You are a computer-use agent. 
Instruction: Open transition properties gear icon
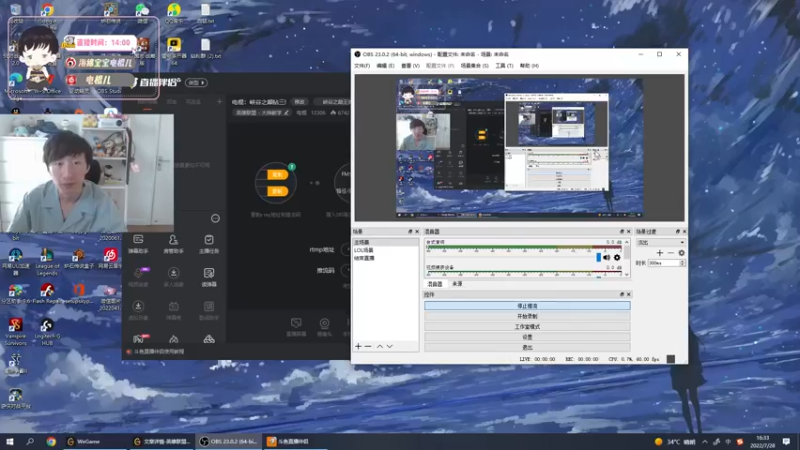681,253
